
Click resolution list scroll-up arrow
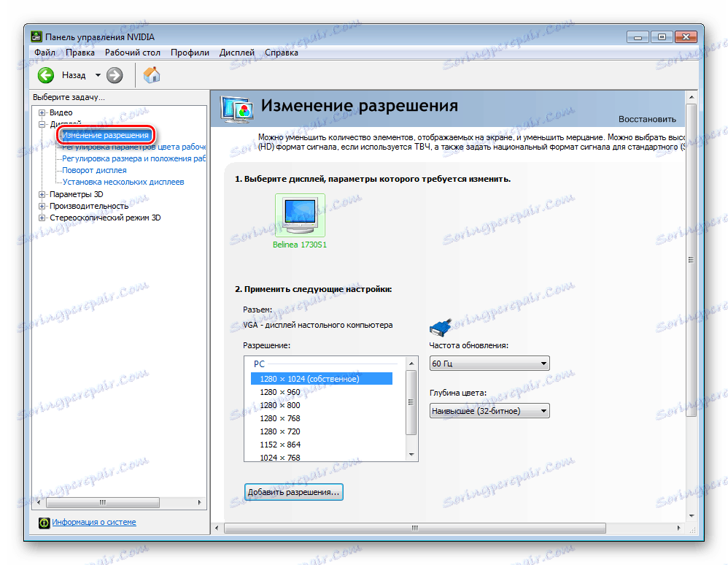411,363
